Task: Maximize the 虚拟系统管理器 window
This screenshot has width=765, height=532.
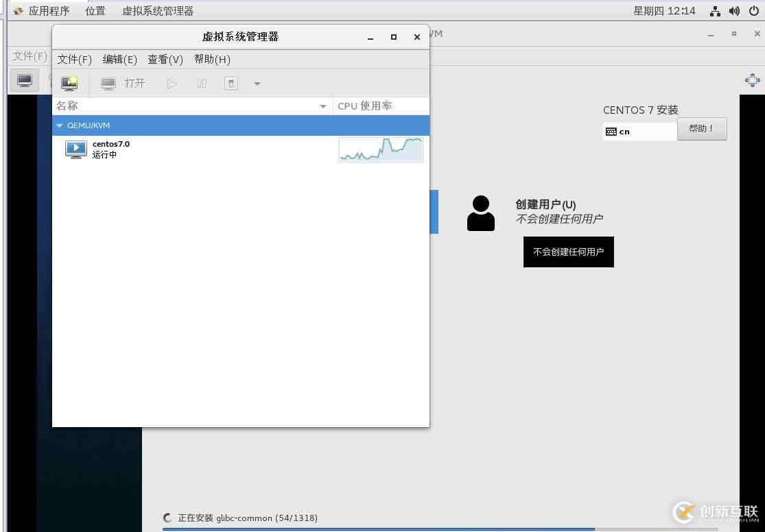Action: tap(394, 37)
